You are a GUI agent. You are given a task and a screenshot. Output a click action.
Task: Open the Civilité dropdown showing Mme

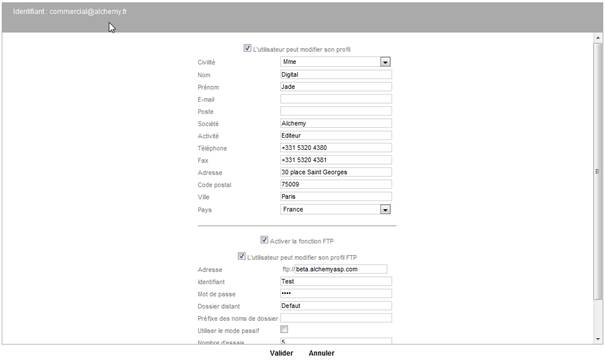(335, 62)
